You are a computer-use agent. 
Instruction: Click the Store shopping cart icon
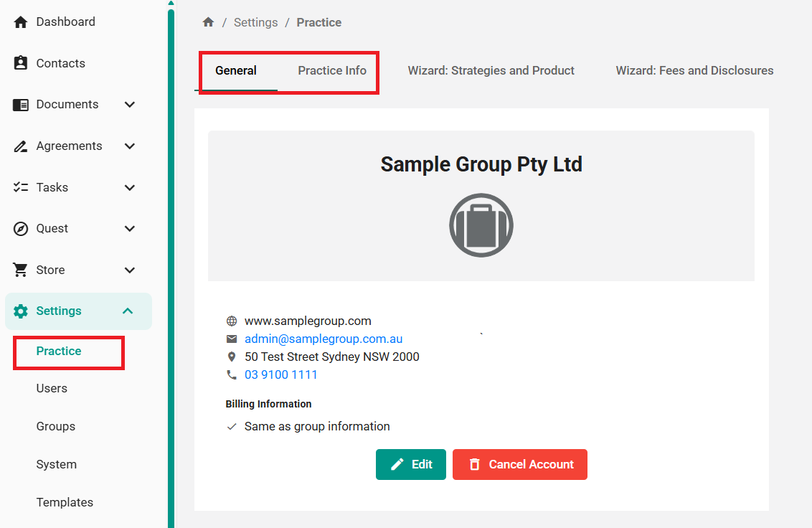(x=21, y=270)
